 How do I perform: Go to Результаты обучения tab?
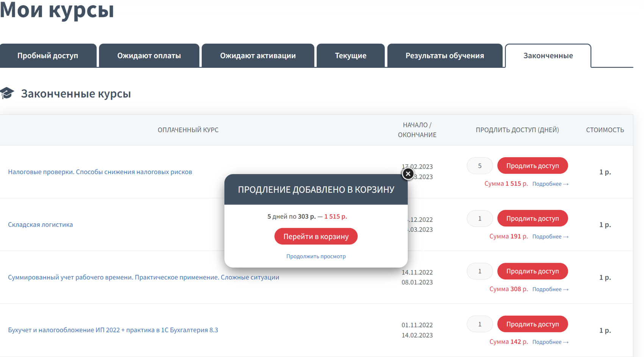point(444,56)
